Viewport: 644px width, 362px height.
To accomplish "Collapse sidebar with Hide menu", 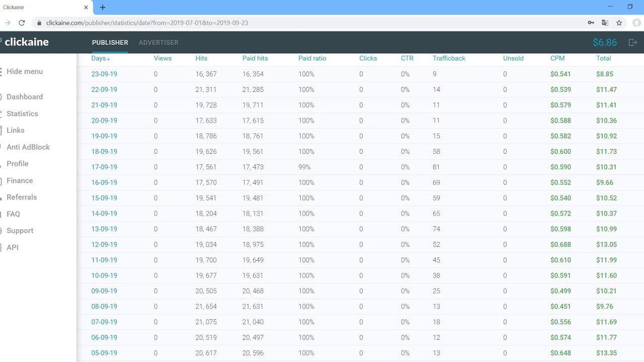I will point(24,71).
